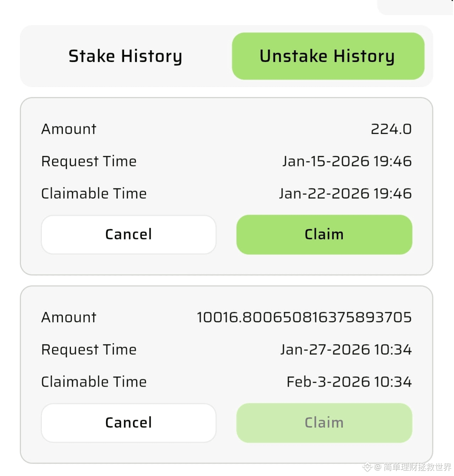454x476 pixels.
Task: Click the Claimable Time Feb-3-2026 10:34
Action: [x=349, y=382]
